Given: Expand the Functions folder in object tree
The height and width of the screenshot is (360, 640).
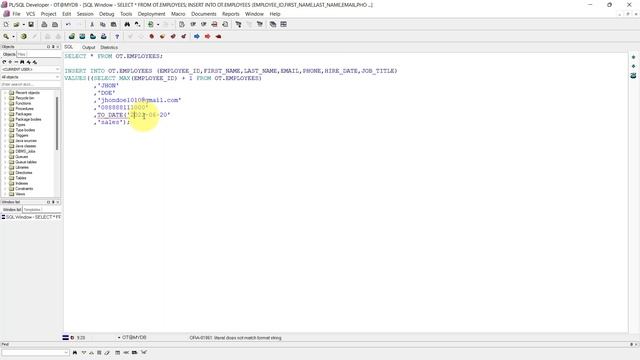Looking at the screenshot, I should coord(5,103).
